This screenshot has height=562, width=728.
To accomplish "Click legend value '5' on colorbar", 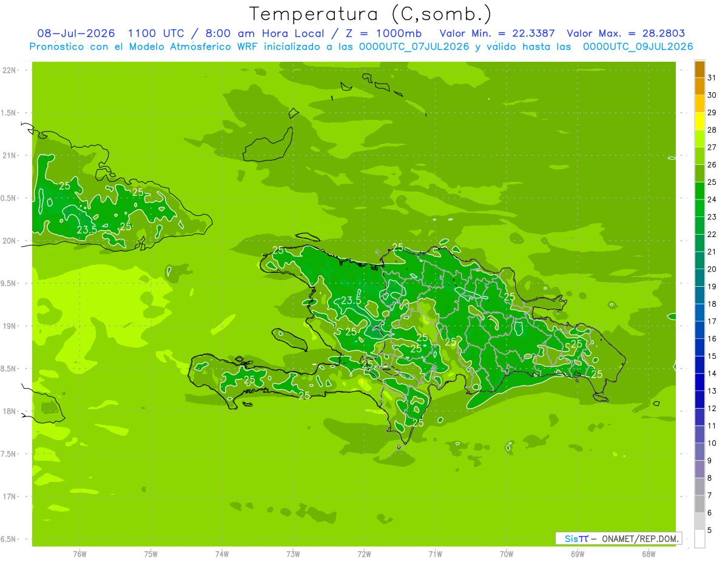I will [x=710, y=530].
